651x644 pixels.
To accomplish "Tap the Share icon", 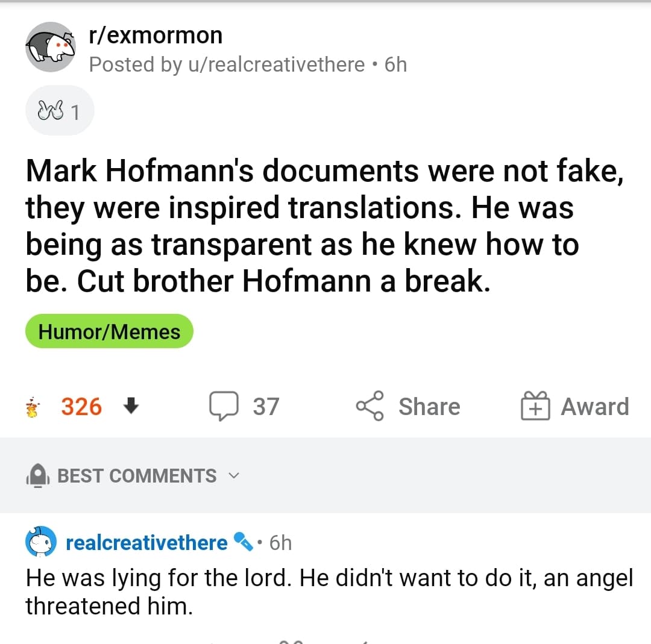I will click(x=369, y=407).
